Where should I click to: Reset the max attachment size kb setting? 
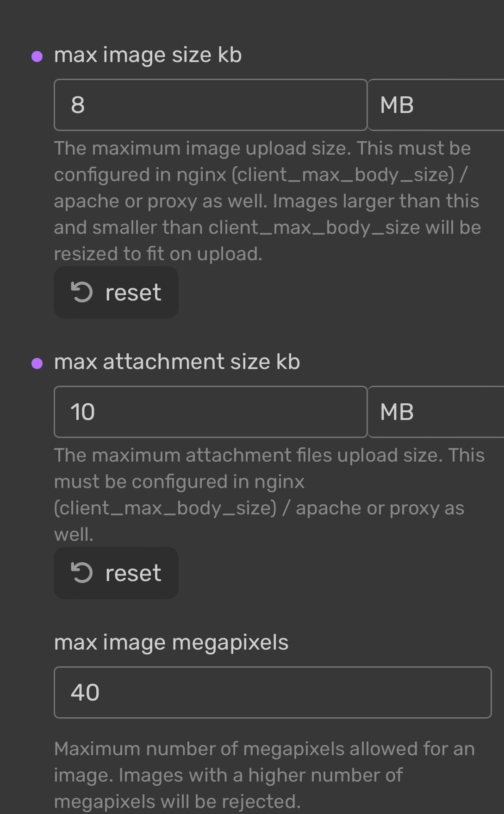(116, 573)
